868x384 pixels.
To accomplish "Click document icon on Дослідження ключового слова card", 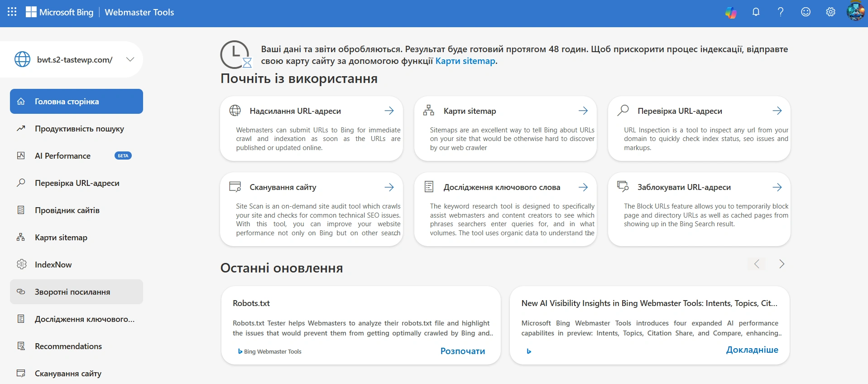I will (x=429, y=186).
